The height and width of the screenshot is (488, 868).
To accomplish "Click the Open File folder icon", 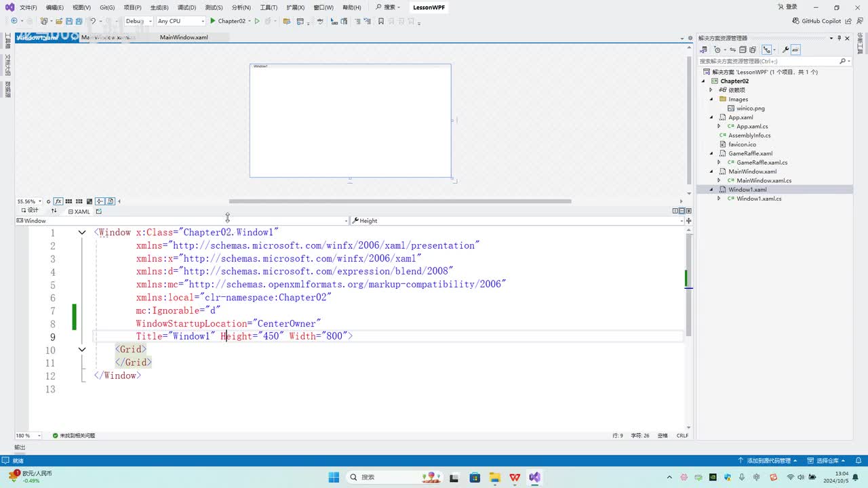I will (x=60, y=21).
